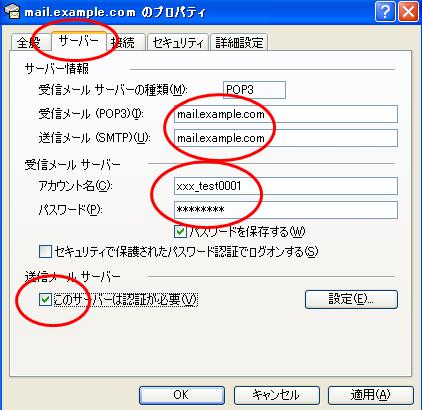
Task: Enable secure password authentication logon checkbox
Action: click(45, 252)
